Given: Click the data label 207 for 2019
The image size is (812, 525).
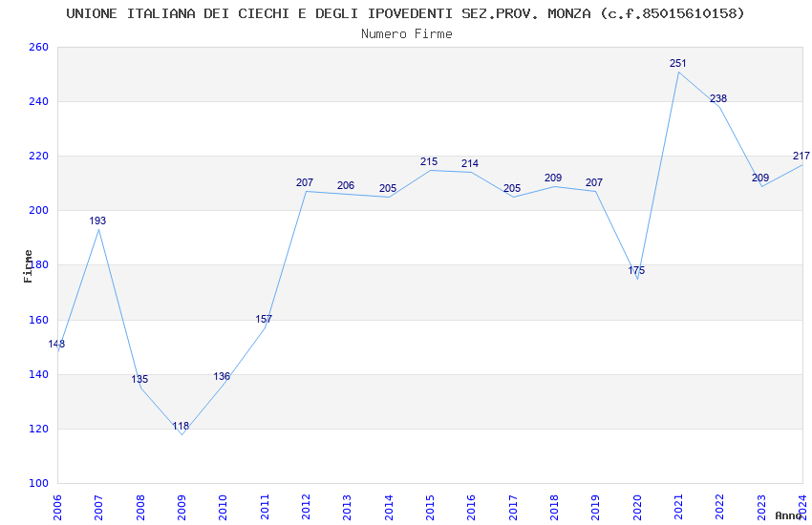Looking at the screenshot, I should pyautogui.click(x=594, y=182).
